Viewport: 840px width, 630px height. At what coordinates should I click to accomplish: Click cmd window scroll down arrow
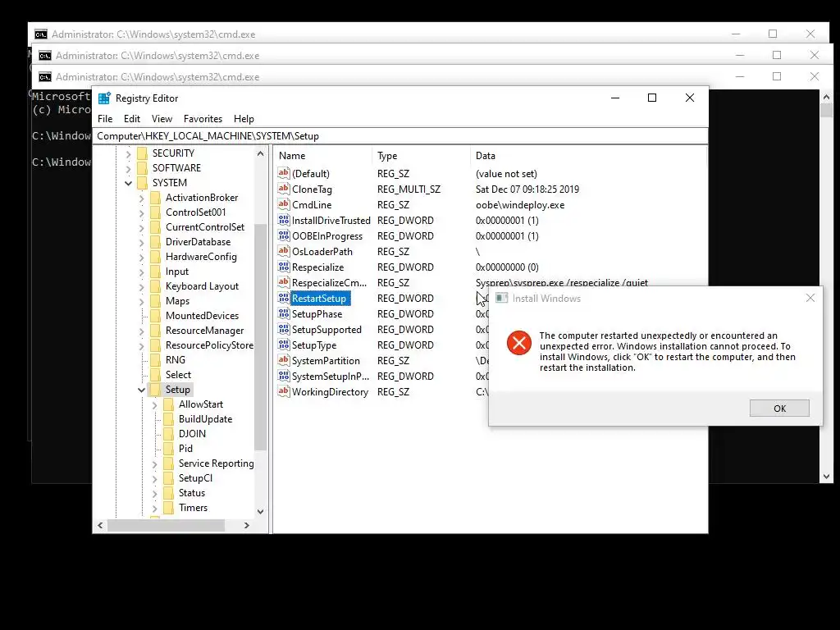[x=826, y=477]
